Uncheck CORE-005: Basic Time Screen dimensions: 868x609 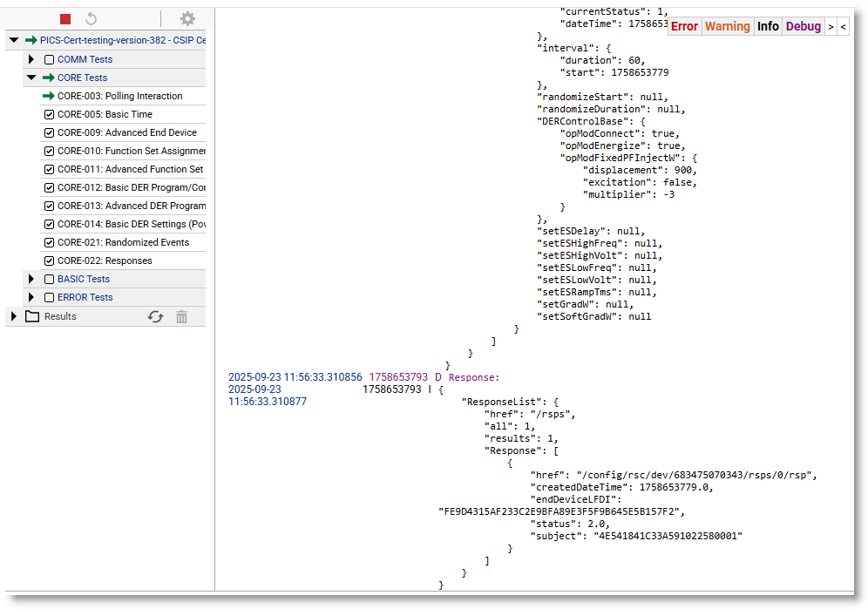(49, 114)
